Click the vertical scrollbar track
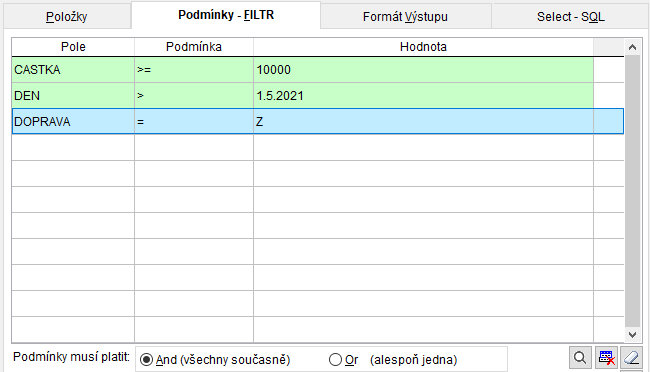This screenshot has width=650, height=372. [x=632, y=191]
